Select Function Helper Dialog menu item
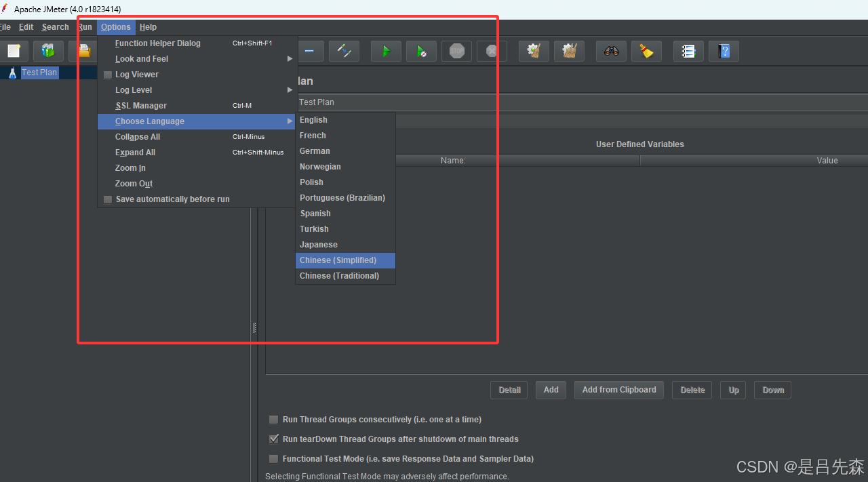Image resolution: width=868 pixels, height=482 pixels. coord(197,43)
